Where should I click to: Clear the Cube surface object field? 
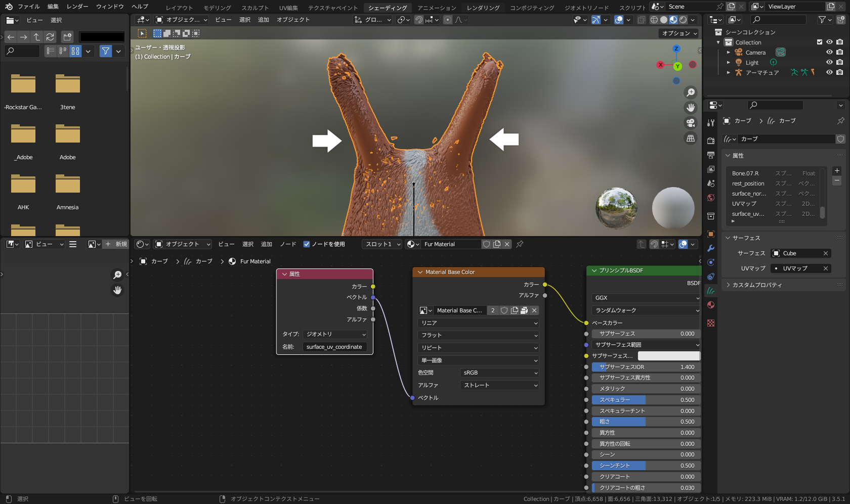coord(826,253)
